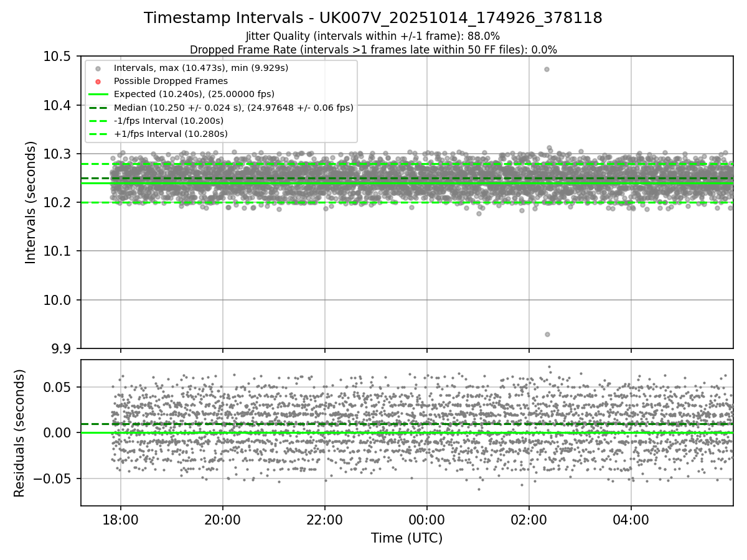
Task: Click the solid green line sample for Expected
Action: coord(98,94)
